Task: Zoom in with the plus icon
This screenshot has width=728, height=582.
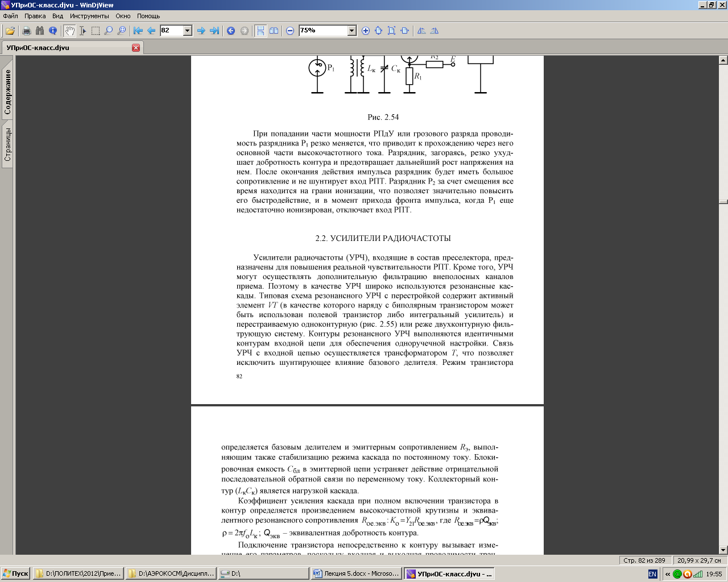Action: coord(365,31)
